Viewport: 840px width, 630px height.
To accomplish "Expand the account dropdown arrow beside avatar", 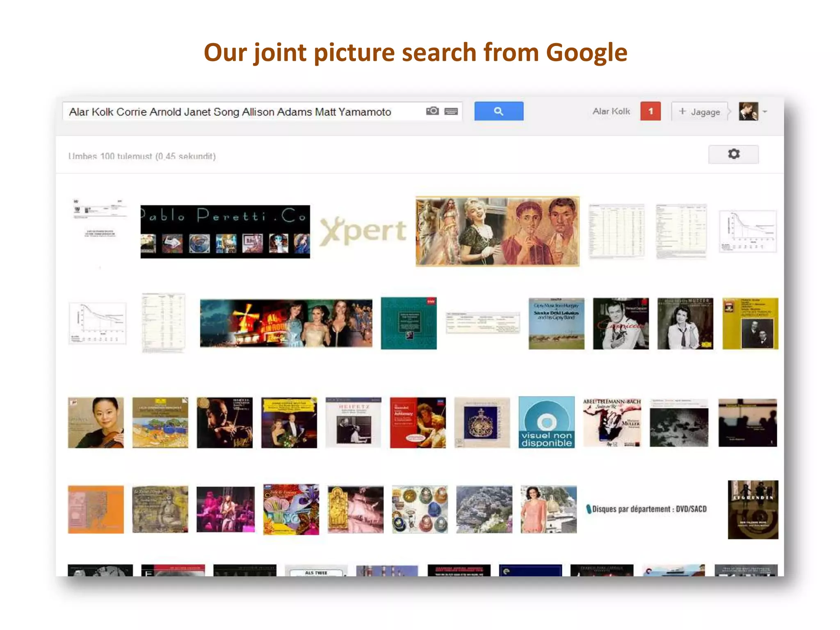I will [765, 112].
